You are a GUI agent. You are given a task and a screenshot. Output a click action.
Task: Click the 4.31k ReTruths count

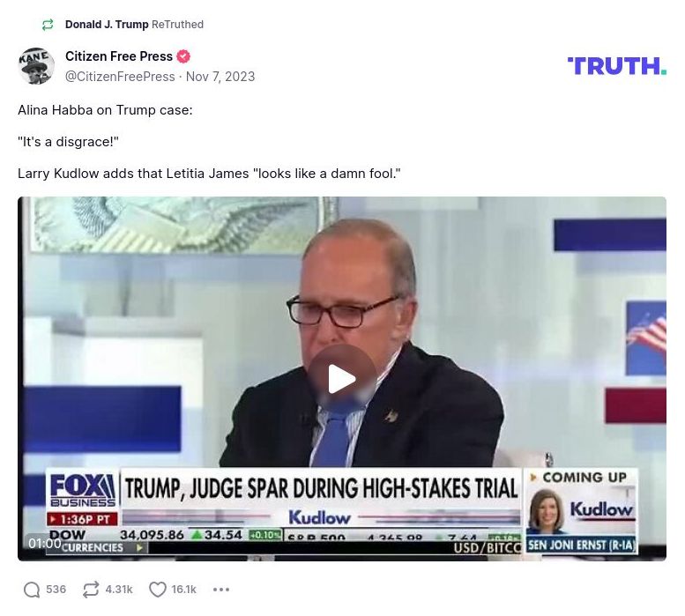[x=119, y=590]
